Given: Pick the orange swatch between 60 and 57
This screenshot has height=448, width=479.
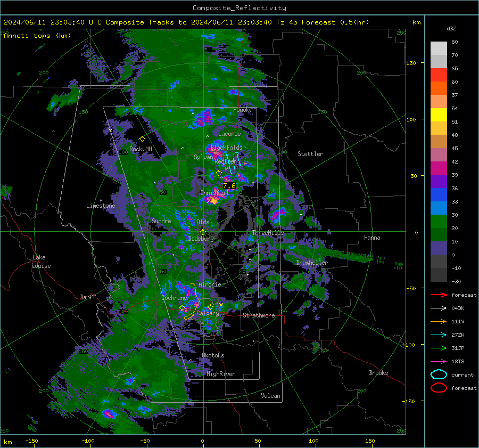Looking at the screenshot, I should [x=439, y=88].
